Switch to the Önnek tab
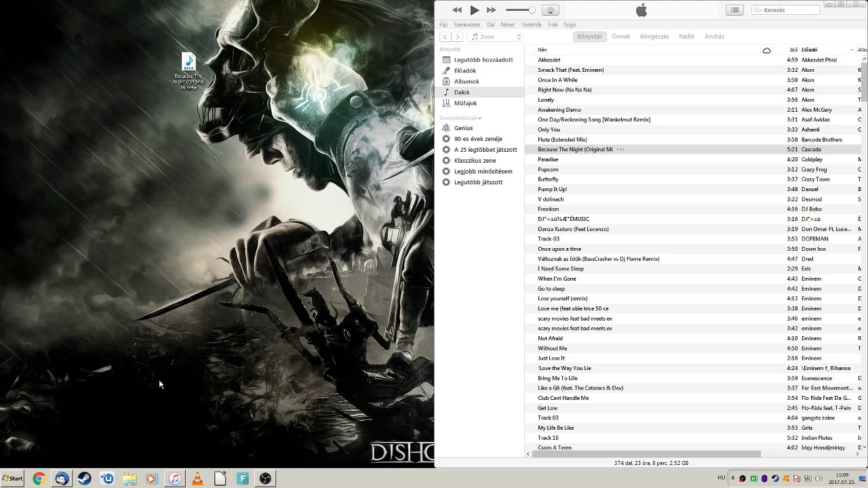Viewport: 868px width, 488px height. (x=620, y=37)
